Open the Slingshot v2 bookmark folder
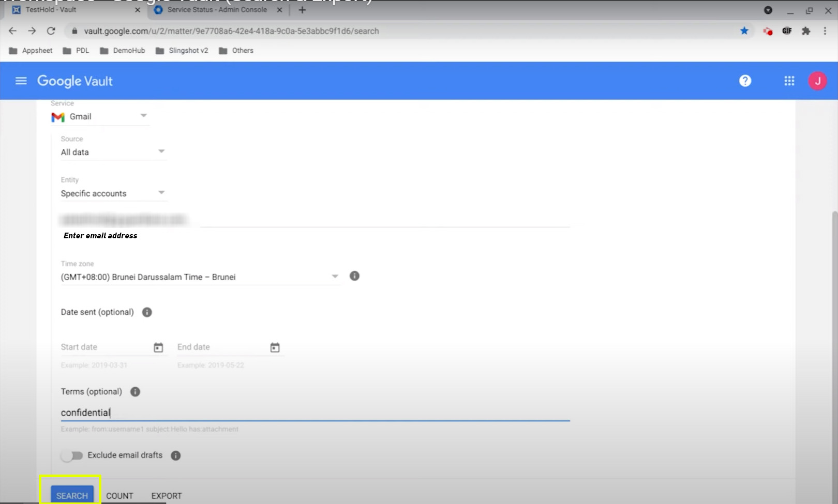Image resolution: width=838 pixels, height=504 pixels. [182, 51]
